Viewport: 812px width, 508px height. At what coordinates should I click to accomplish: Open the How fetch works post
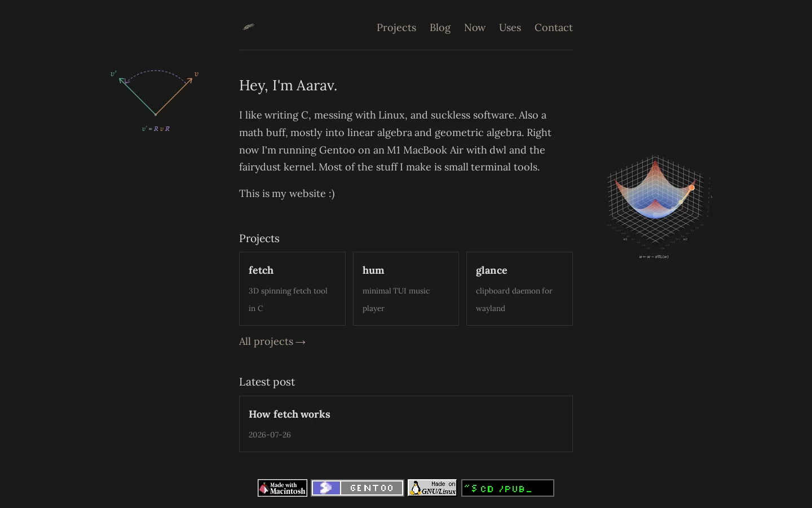tap(406, 424)
